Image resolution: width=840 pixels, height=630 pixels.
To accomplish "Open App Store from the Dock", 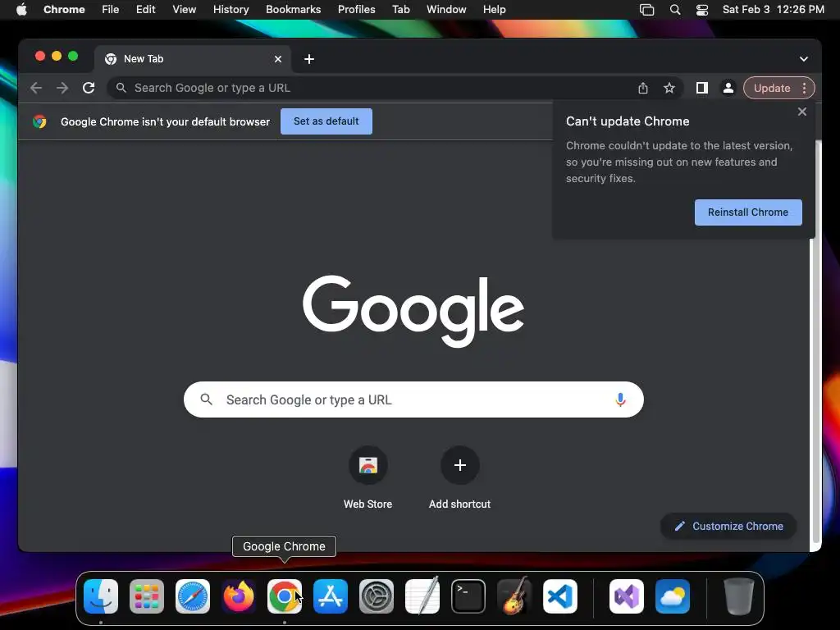I will click(x=331, y=596).
